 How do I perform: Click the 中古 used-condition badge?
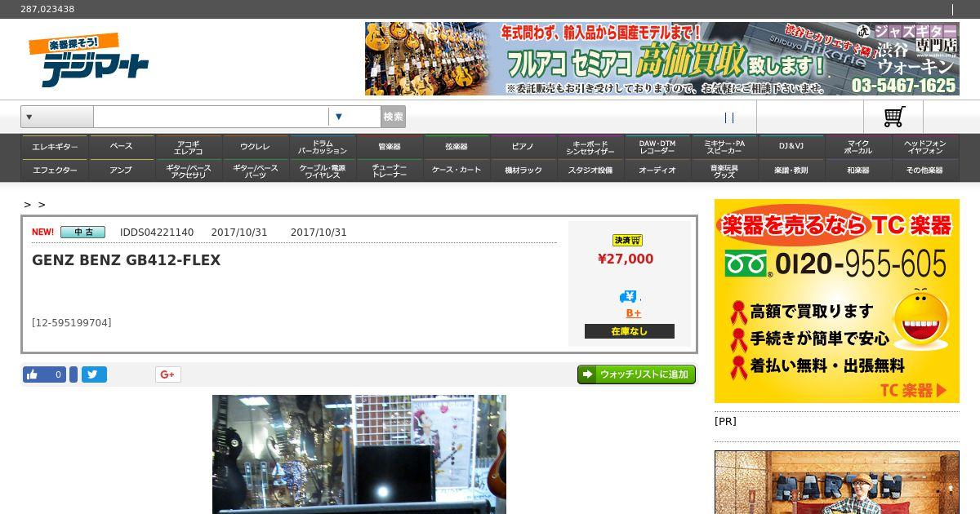click(82, 232)
